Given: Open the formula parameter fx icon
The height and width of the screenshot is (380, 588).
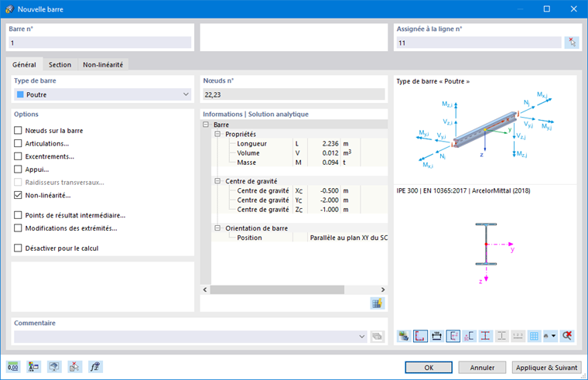Looking at the screenshot, I should tap(95, 367).
